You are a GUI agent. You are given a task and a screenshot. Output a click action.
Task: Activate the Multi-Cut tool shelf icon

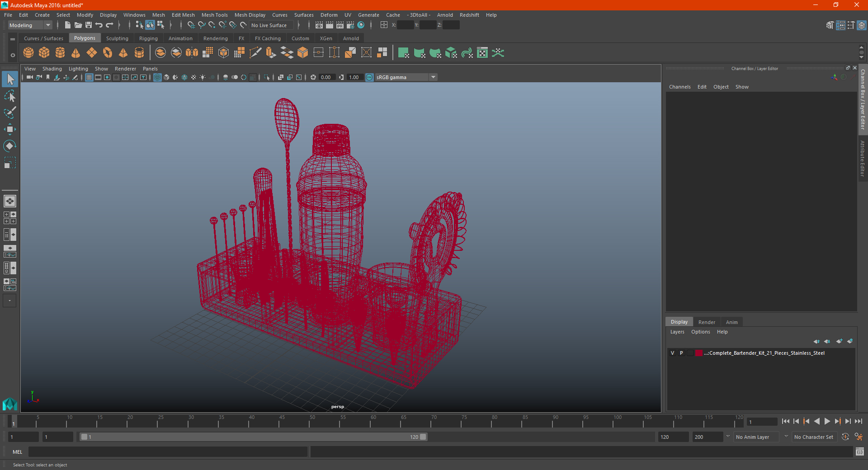[255, 53]
